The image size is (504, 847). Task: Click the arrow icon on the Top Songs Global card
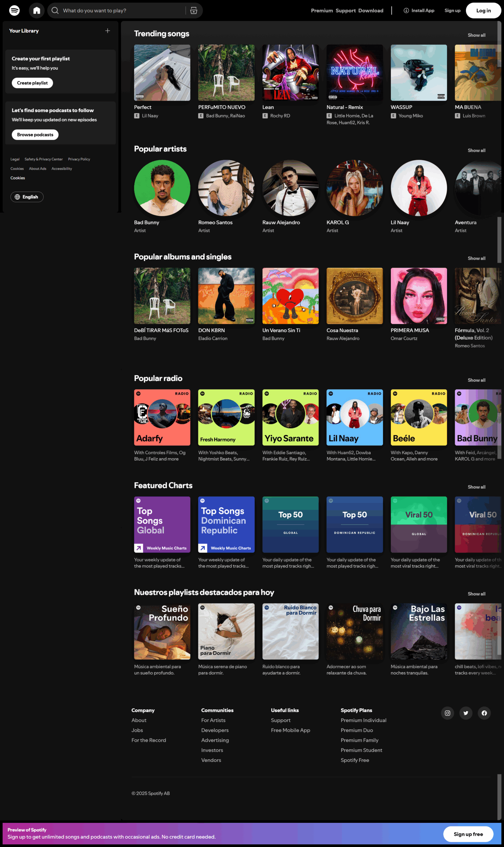coord(139,548)
